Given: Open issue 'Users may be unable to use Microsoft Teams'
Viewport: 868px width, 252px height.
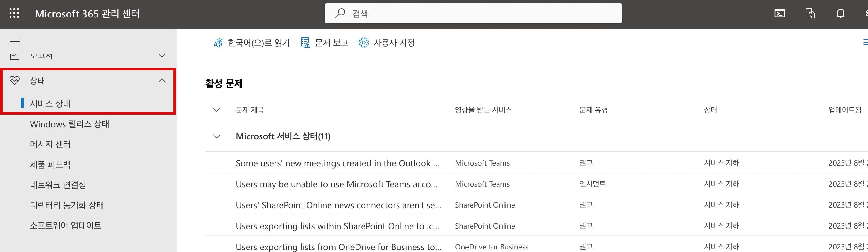Looking at the screenshot, I should pos(336,184).
